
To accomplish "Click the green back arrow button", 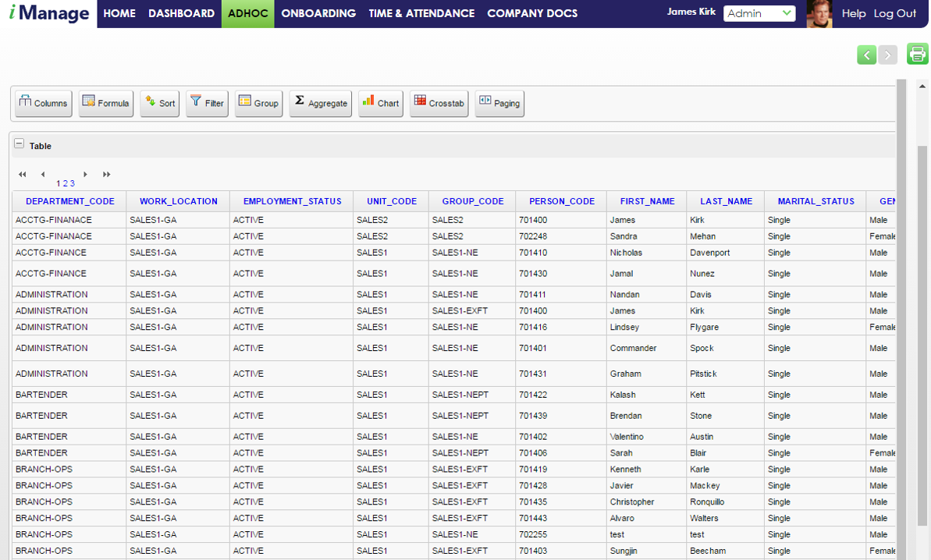I will [867, 55].
